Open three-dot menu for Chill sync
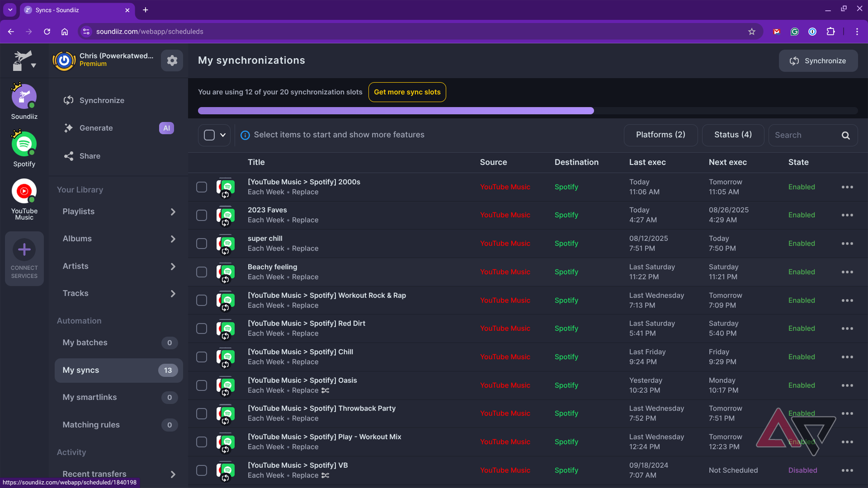Screen dimensions: 868x488 coord(847,357)
